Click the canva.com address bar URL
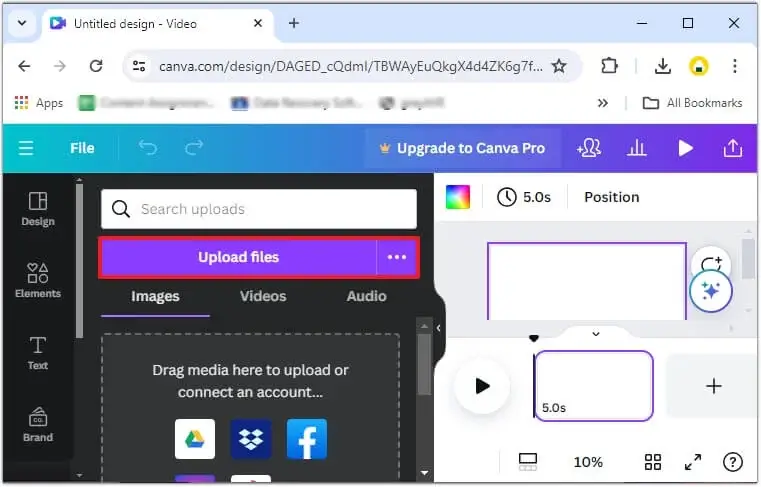 pos(350,66)
